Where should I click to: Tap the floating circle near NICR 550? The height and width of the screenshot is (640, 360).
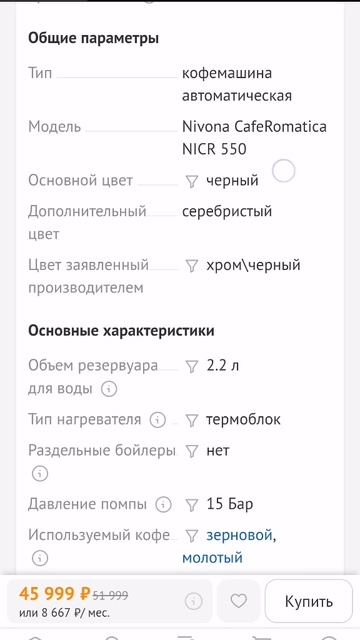click(284, 171)
